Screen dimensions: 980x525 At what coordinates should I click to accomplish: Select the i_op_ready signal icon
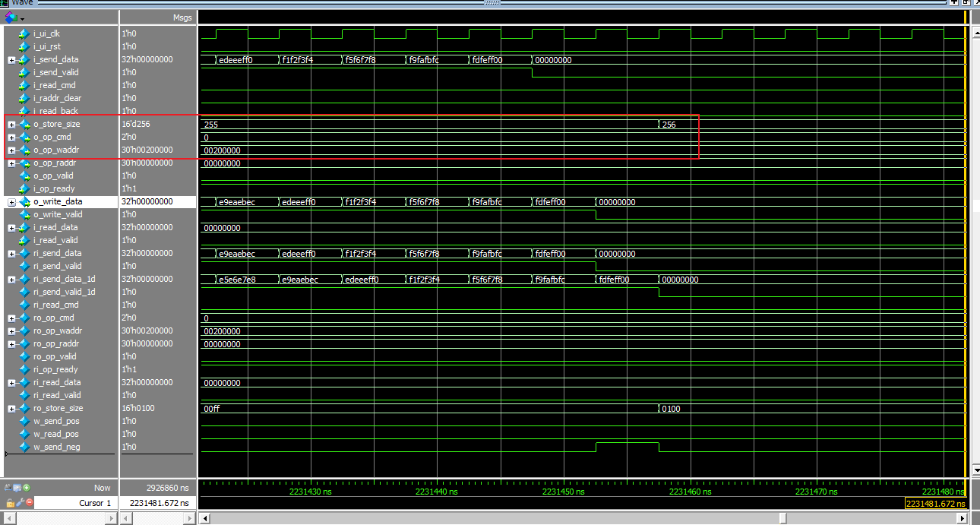(24, 188)
